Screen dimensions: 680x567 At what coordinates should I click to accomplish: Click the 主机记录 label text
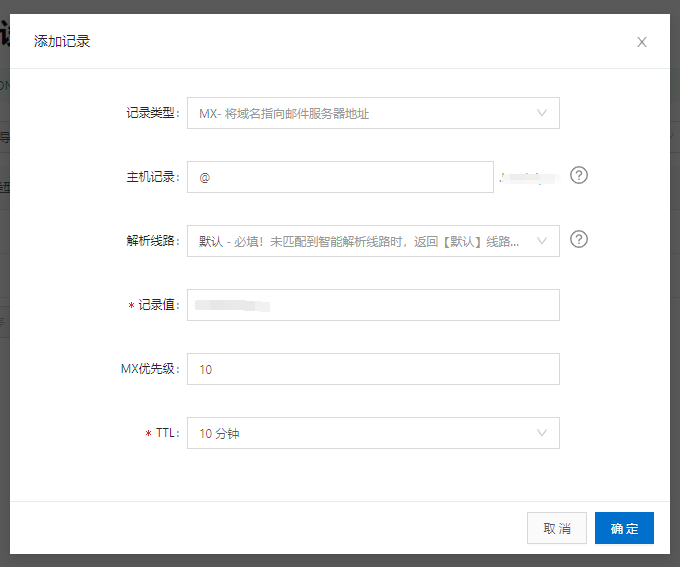153,177
